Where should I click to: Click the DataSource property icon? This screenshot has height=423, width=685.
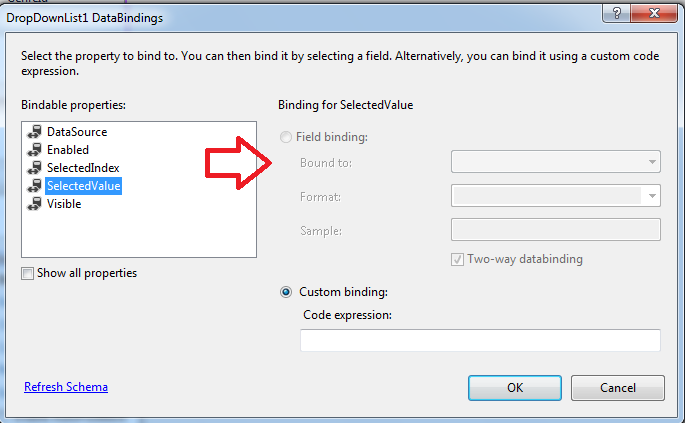click(x=36, y=132)
